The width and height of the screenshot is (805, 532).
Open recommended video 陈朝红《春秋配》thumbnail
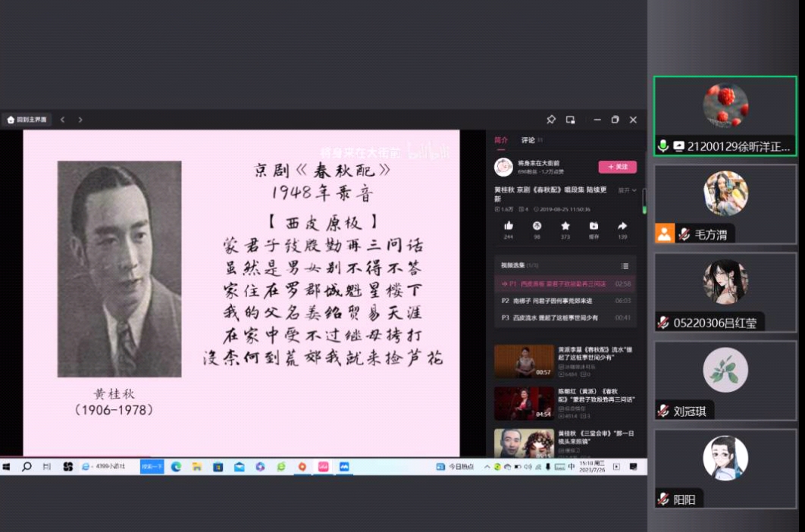coord(524,403)
